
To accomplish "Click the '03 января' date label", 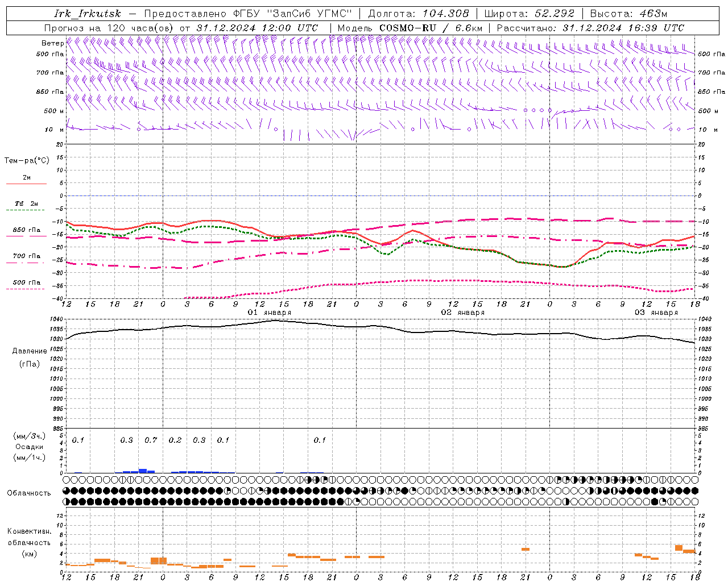I will [656, 313].
